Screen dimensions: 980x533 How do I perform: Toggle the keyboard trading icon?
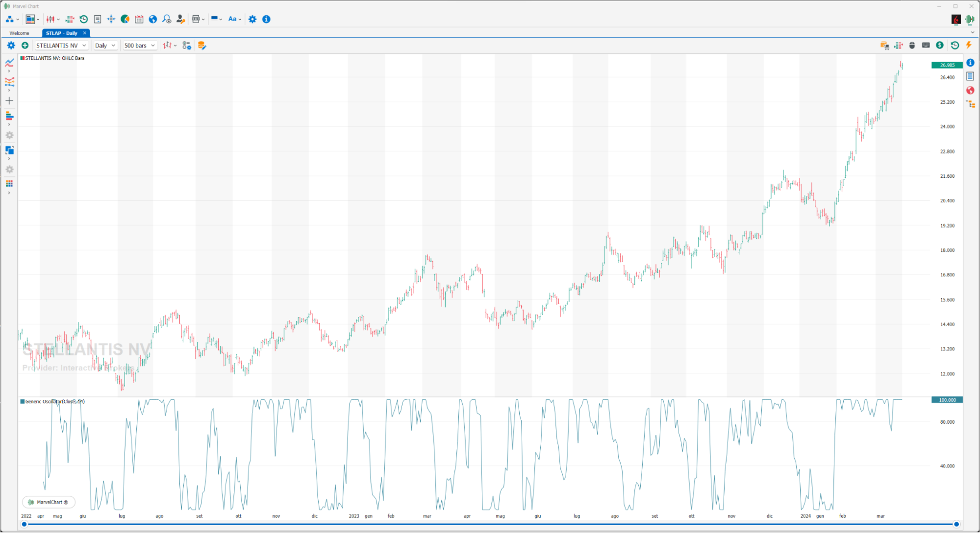[926, 46]
